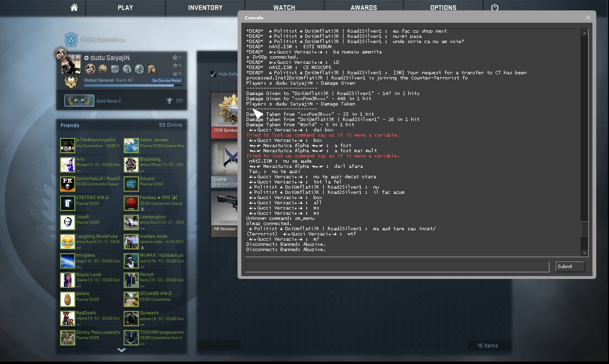
Task: Open Fantasy ★ ONE friend avatar
Action: [131, 203]
